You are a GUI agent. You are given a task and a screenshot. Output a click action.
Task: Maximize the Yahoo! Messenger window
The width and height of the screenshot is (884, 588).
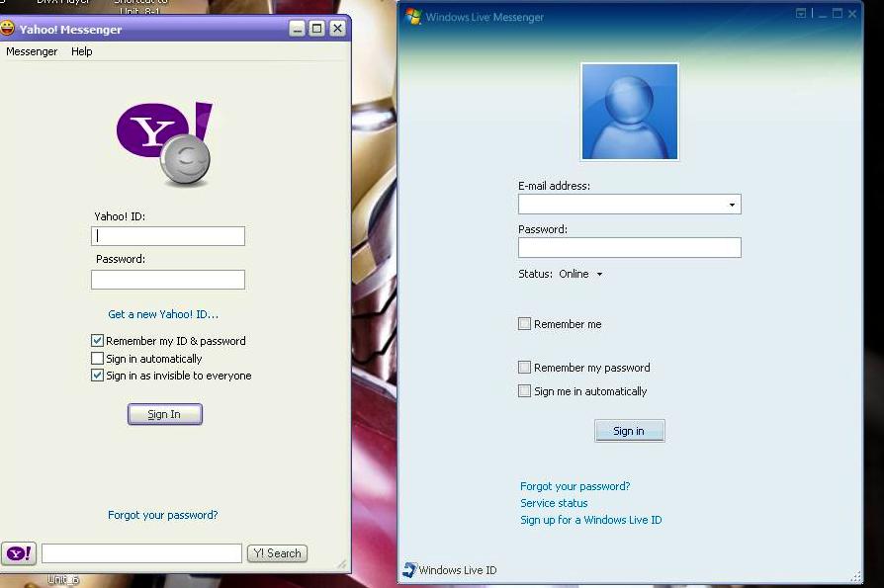[x=317, y=28]
